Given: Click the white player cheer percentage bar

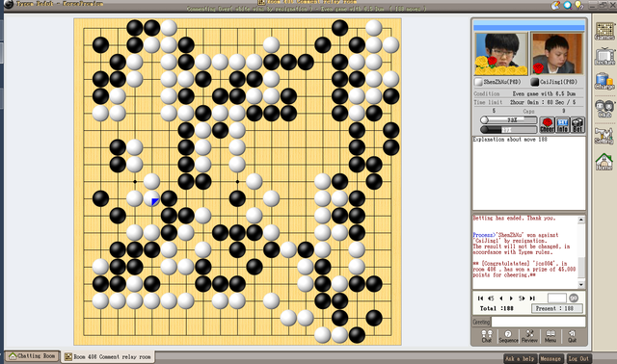Looking at the screenshot, I should pyautogui.click(x=508, y=120).
